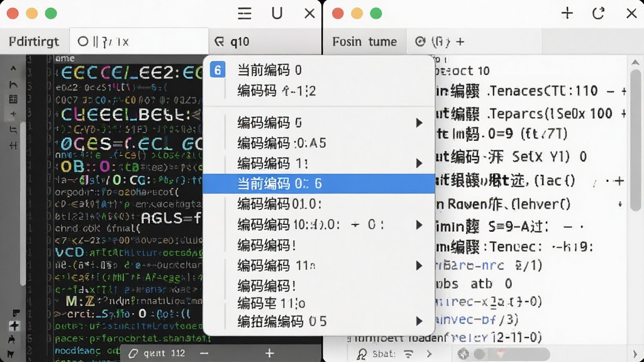Image resolution: width=644 pixels, height=362 pixels.
Task: Click the circular arrow icon in q10 tab
Action: point(219,41)
